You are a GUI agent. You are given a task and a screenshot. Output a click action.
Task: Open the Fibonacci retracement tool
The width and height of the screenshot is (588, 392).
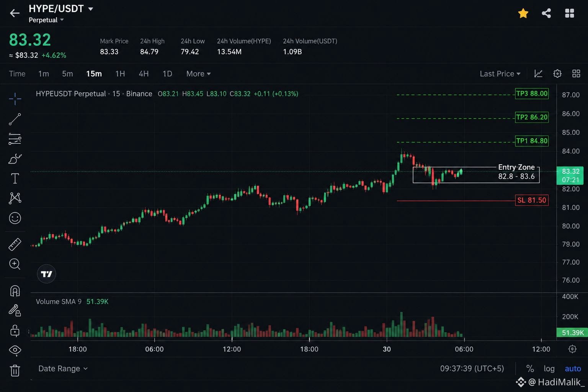[15, 139]
